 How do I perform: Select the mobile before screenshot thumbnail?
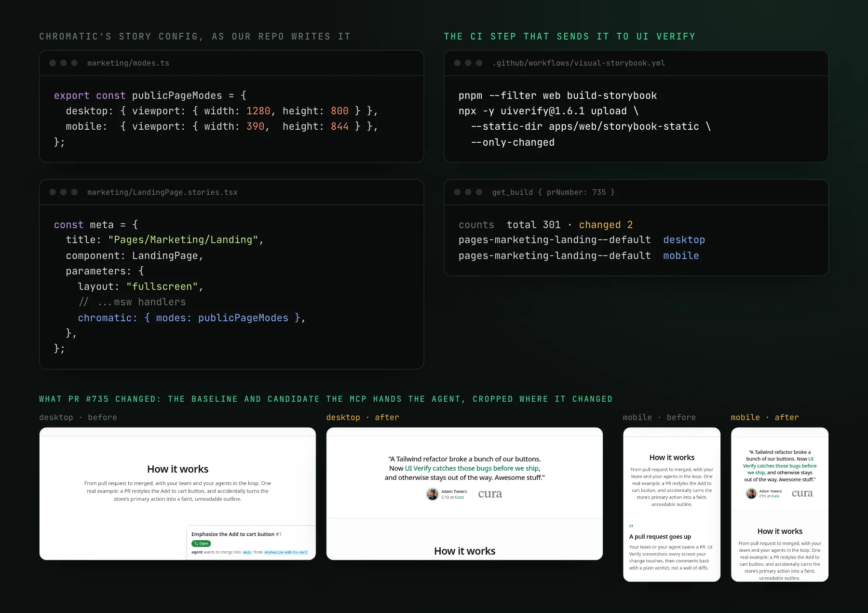click(672, 504)
